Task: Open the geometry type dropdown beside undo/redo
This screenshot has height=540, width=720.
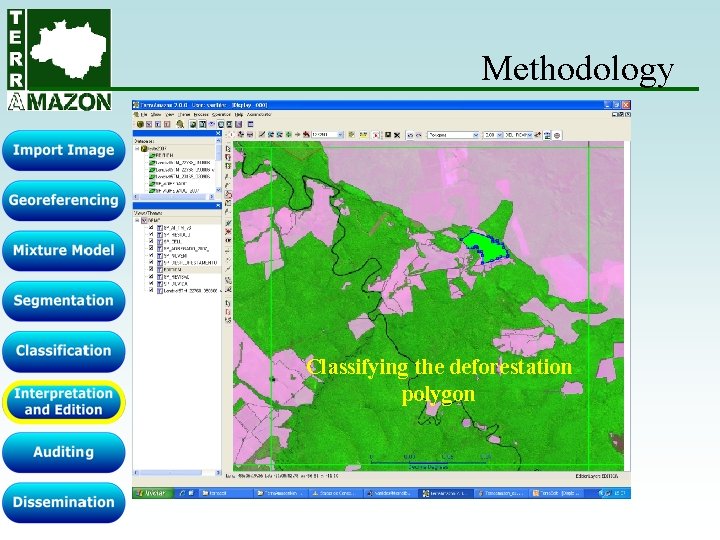Action: pyautogui.click(x=453, y=135)
